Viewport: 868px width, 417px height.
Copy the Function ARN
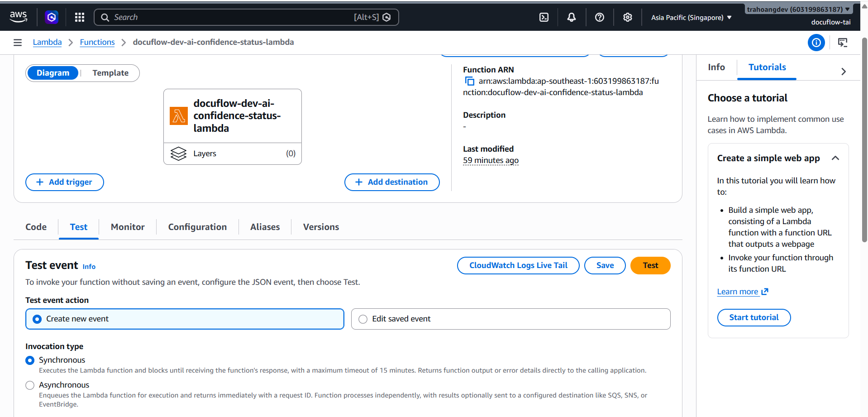pyautogui.click(x=470, y=81)
